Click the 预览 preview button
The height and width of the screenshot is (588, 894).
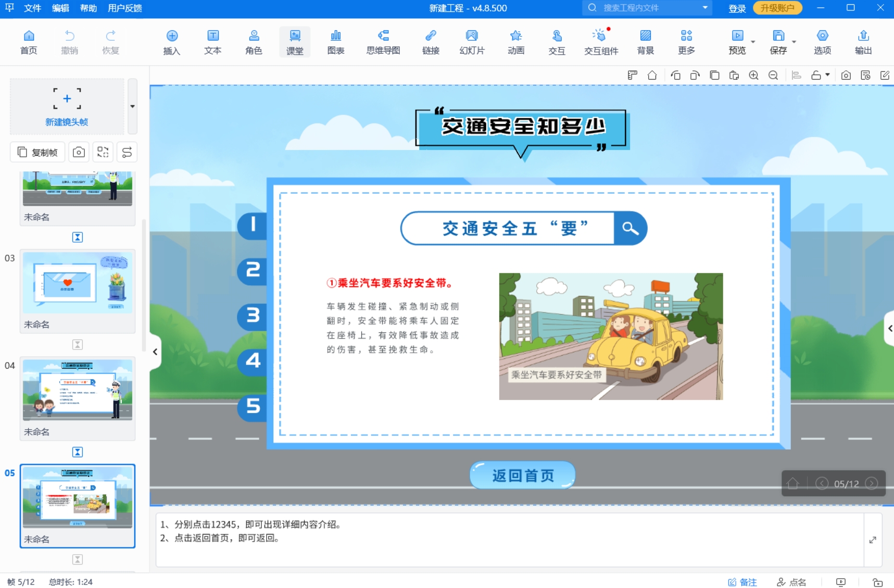coord(737,42)
